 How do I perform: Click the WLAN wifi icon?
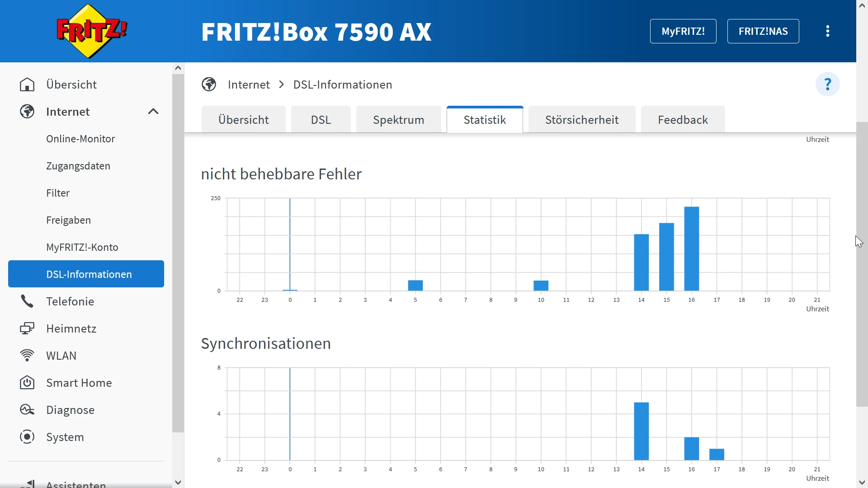(27, 356)
